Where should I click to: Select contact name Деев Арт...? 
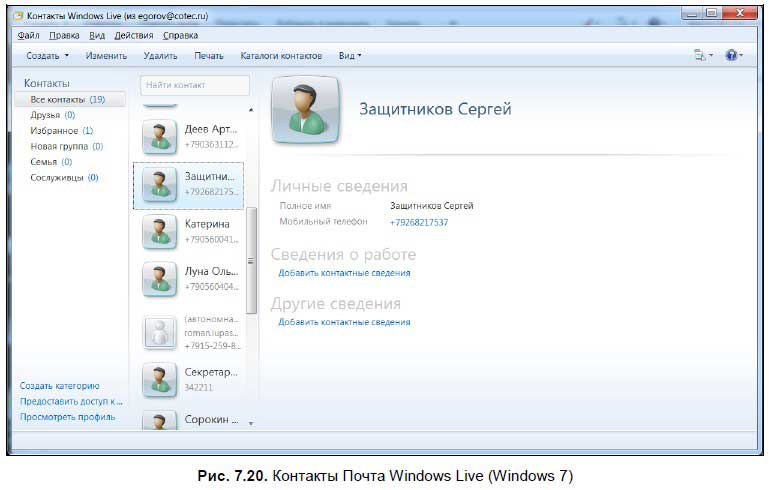click(x=211, y=129)
